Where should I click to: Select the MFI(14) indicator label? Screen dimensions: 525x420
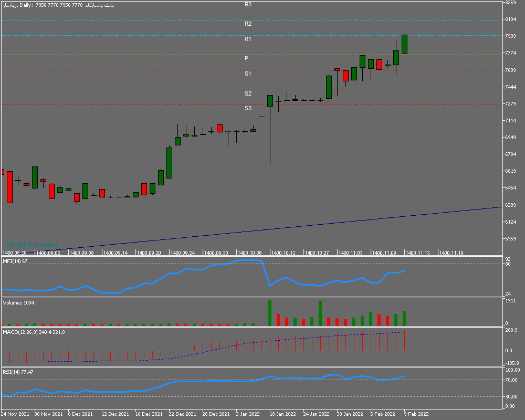tap(15, 261)
